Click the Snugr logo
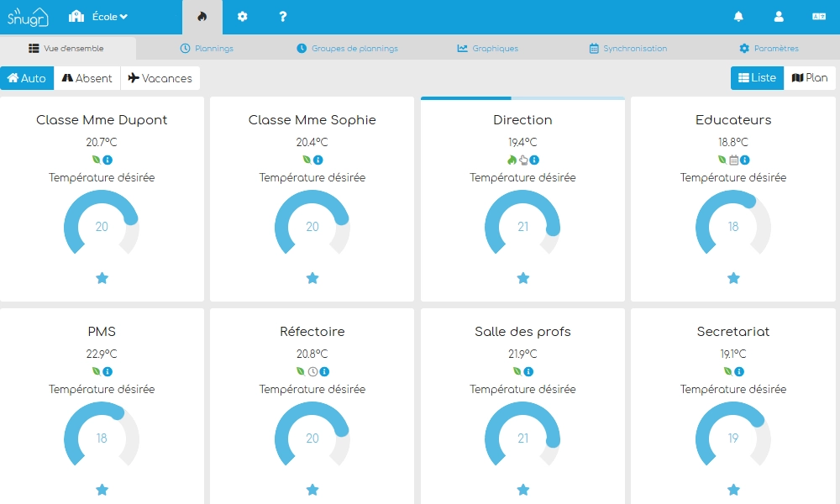Screen dimensions: 840x504 coord(28,17)
